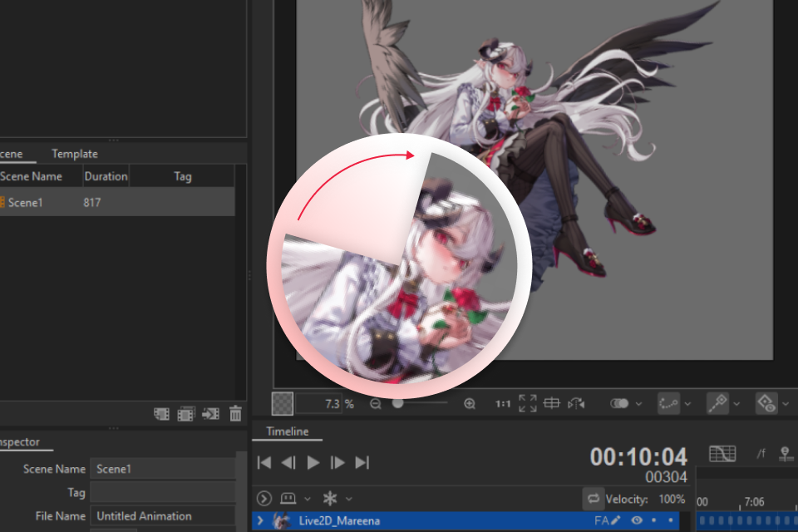Screen dimensions: 798x532
Task: Click the snowflake freeze icon
Action: coord(330,499)
